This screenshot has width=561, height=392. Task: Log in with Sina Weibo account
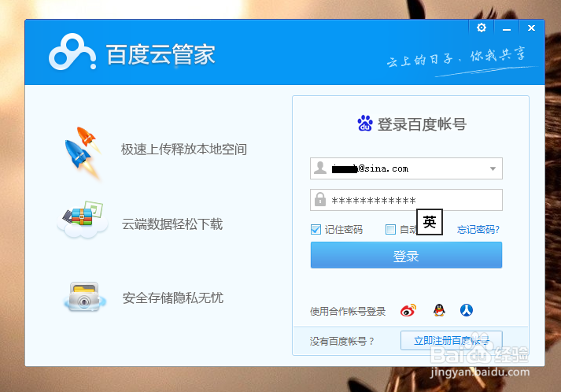point(408,310)
